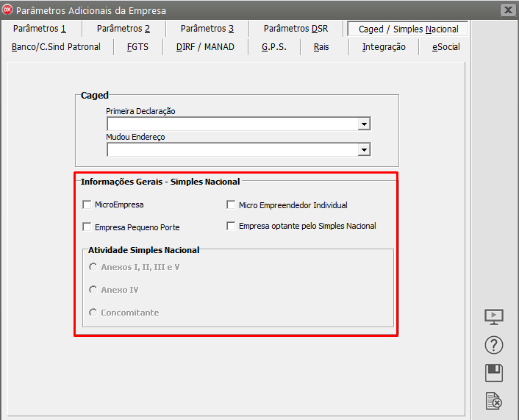
Task: Select the Anexo IV radio button
Action: click(93, 290)
